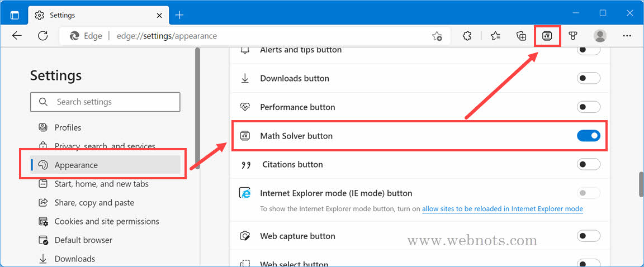The width and height of the screenshot is (644, 267).
Task: Open the profile avatar icon
Action: (600, 36)
